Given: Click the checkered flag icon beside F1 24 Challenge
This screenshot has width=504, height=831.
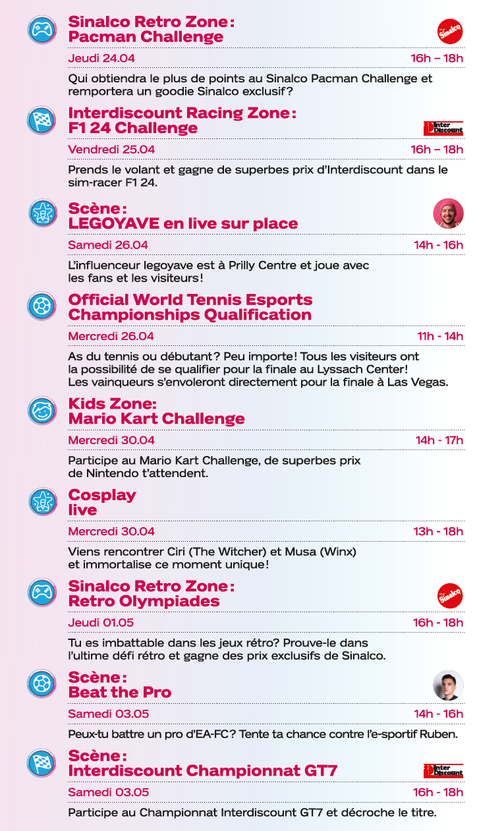Looking at the screenshot, I should coord(42,120).
